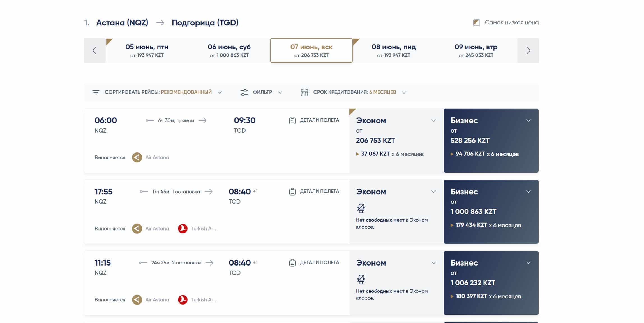644x323 pixels.
Task: Click the next dates arrow
Action: 528,50
